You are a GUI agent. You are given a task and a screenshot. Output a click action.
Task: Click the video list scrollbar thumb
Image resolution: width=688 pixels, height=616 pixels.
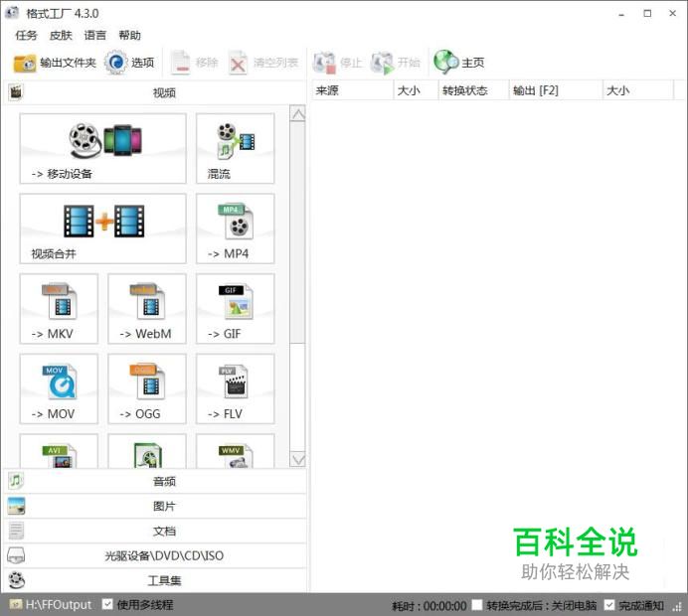(298, 232)
